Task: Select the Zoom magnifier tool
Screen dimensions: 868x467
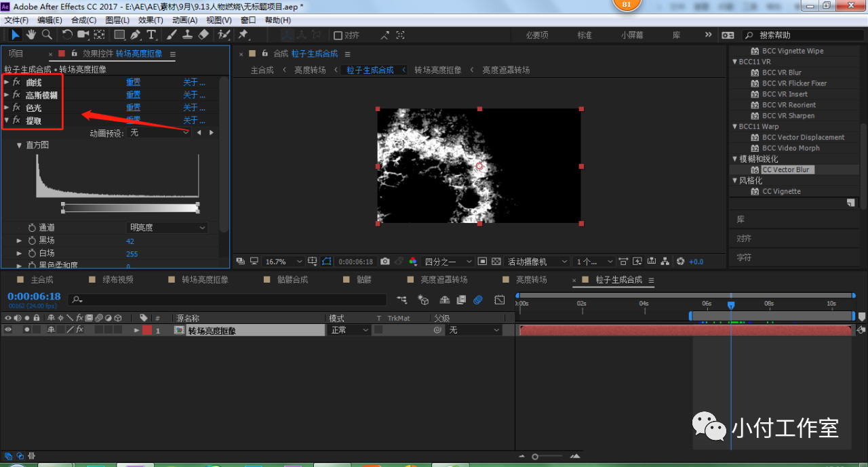Action: (47, 35)
